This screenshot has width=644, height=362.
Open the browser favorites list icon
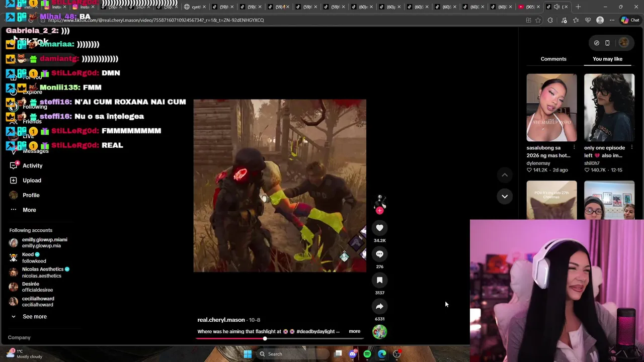(x=576, y=20)
